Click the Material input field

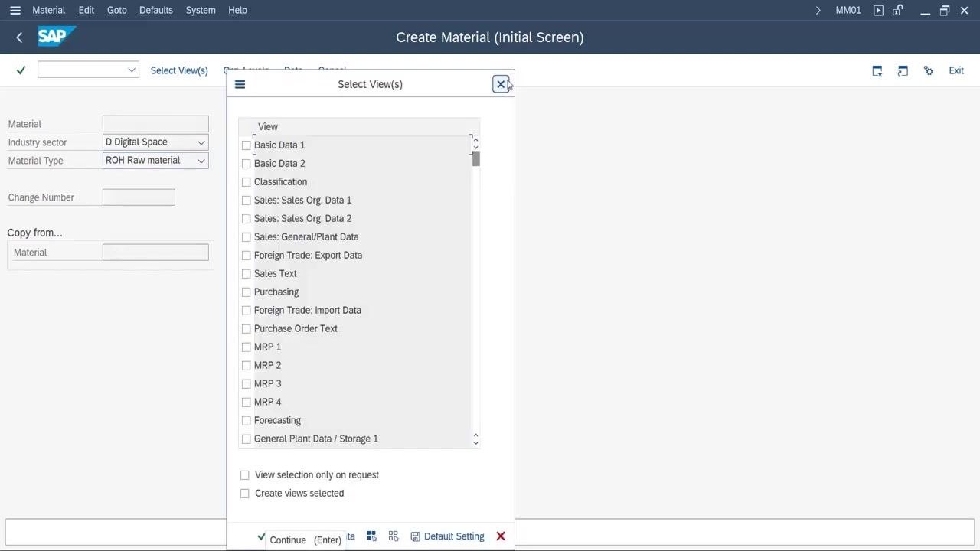pyautogui.click(x=155, y=124)
